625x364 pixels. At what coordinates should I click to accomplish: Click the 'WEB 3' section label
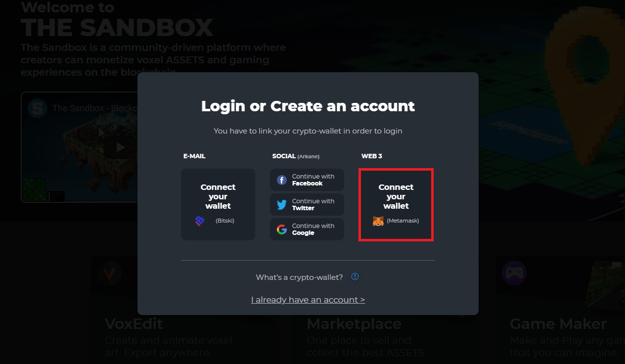point(372,156)
